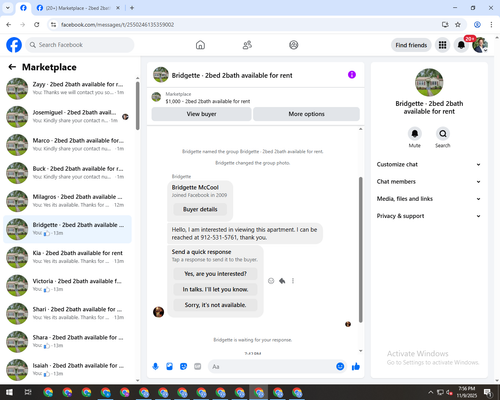This screenshot has height=400, width=500.
Task: Open account profile picture menu
Action: tap(480, 45)
